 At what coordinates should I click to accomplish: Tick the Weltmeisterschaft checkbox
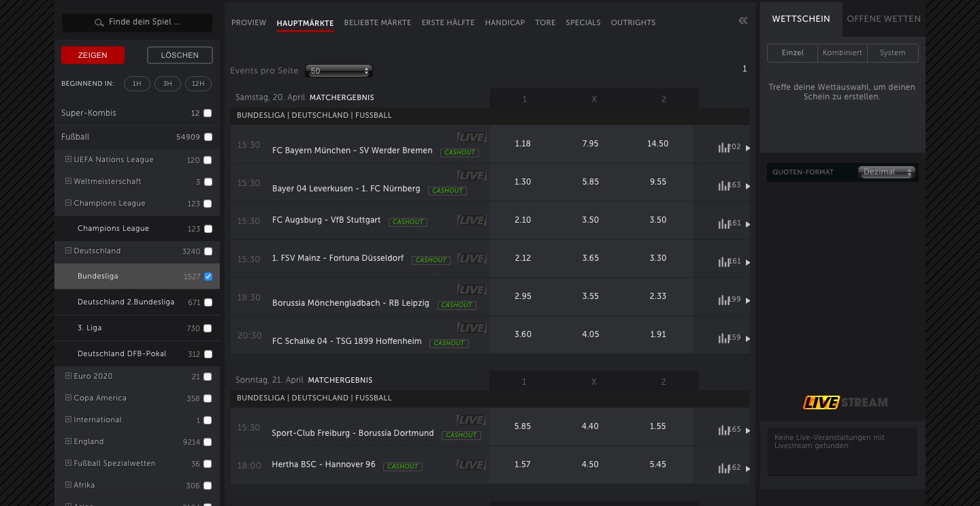coord(208,182)
